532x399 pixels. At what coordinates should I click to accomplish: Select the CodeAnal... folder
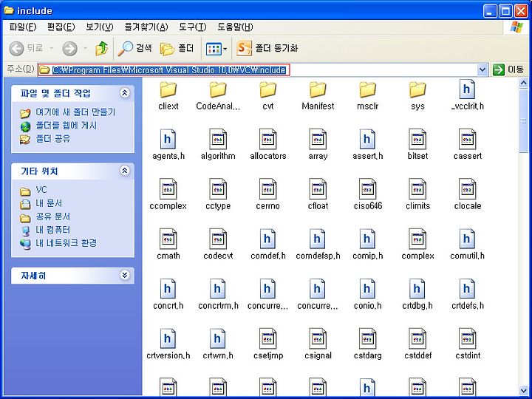click(x=218, y=96)
